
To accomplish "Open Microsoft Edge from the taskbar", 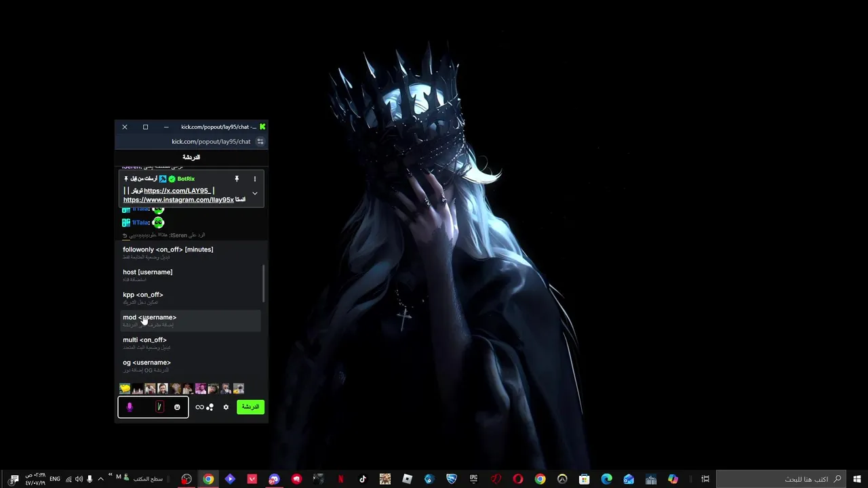I will (606, 479).
